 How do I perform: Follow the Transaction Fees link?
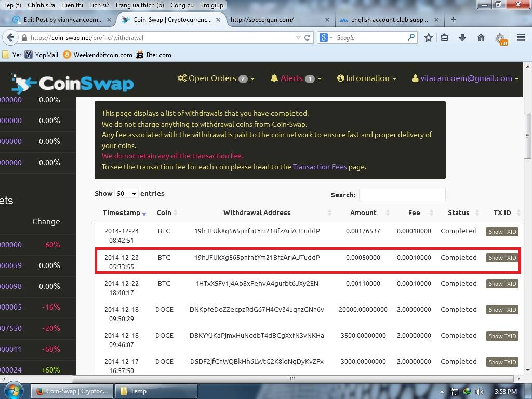320,167
